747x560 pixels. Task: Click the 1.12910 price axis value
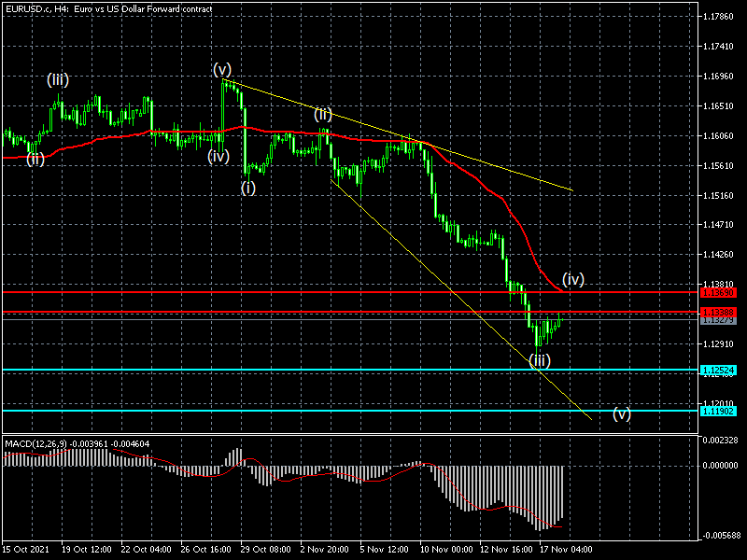(x=718, y=344)
